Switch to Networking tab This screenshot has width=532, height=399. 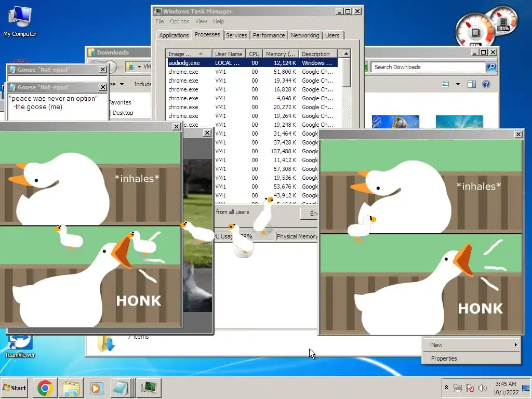click(304, 35)
